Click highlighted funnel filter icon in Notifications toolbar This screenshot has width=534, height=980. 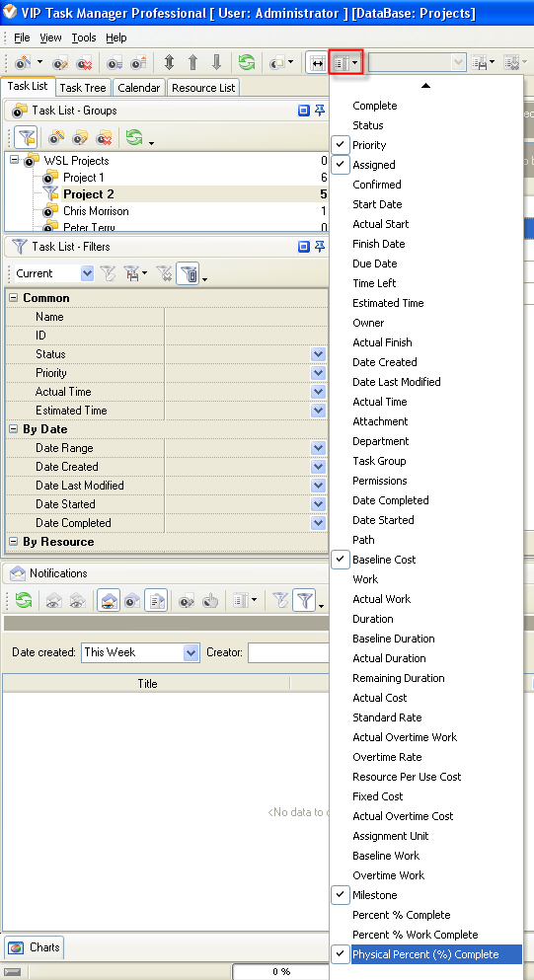pos(305,601)
